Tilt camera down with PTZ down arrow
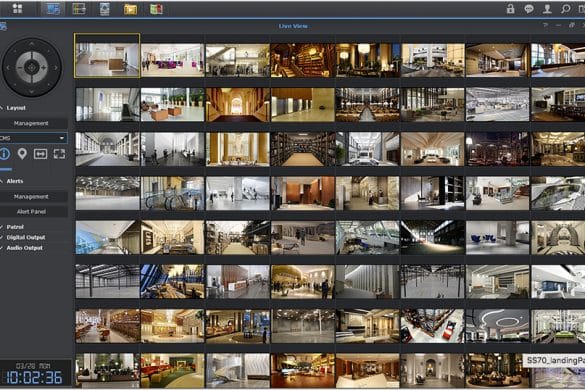 [32, 91]
